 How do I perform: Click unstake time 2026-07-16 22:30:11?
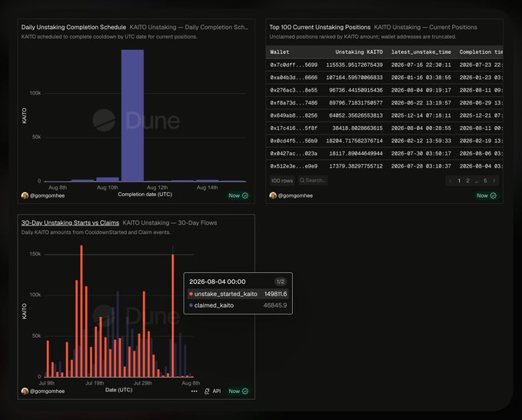click(x=421, y=65)
